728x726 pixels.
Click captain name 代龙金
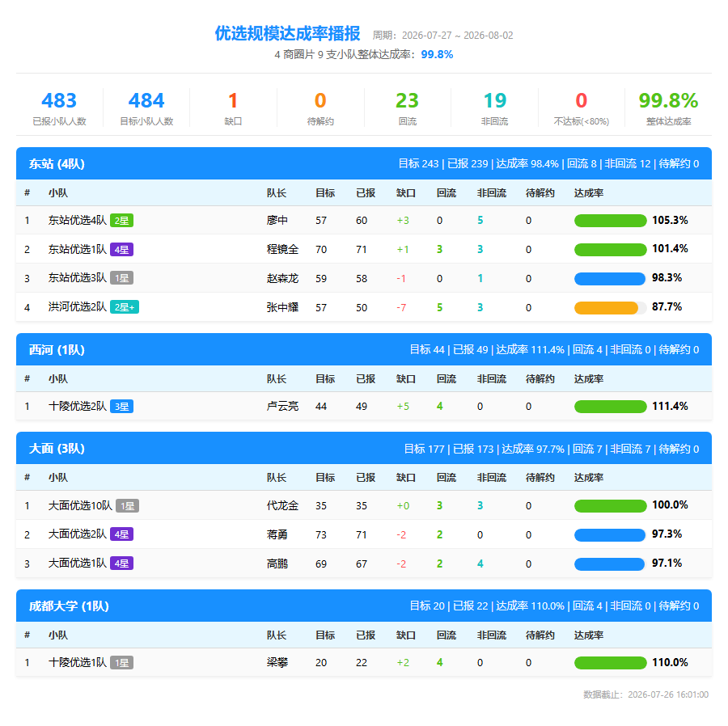pos(282,505)
